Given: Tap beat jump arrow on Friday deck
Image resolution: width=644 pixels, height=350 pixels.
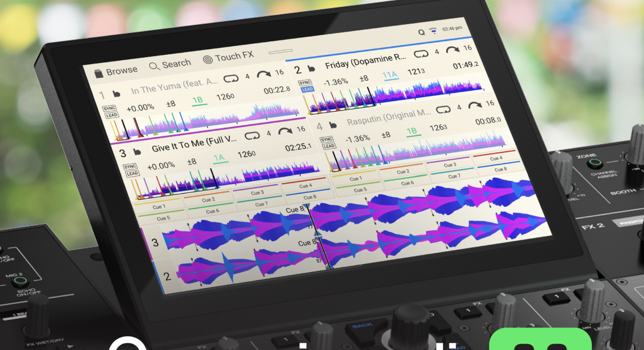Looking at the screenshot, I should point(453,50).
